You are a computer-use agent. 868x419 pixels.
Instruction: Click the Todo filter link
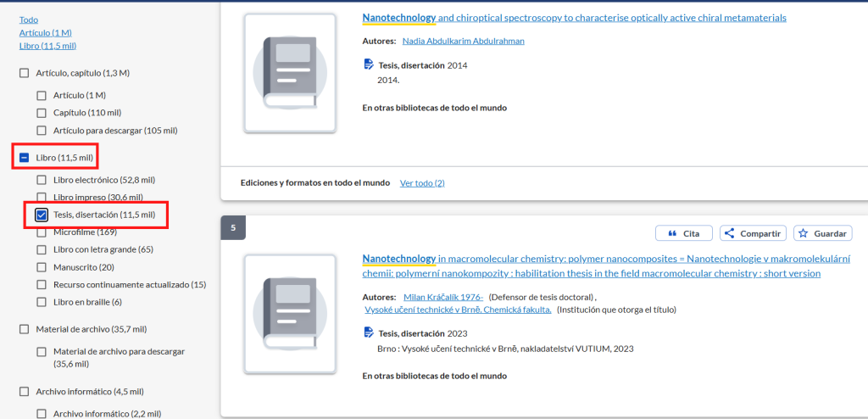[29, 20]
